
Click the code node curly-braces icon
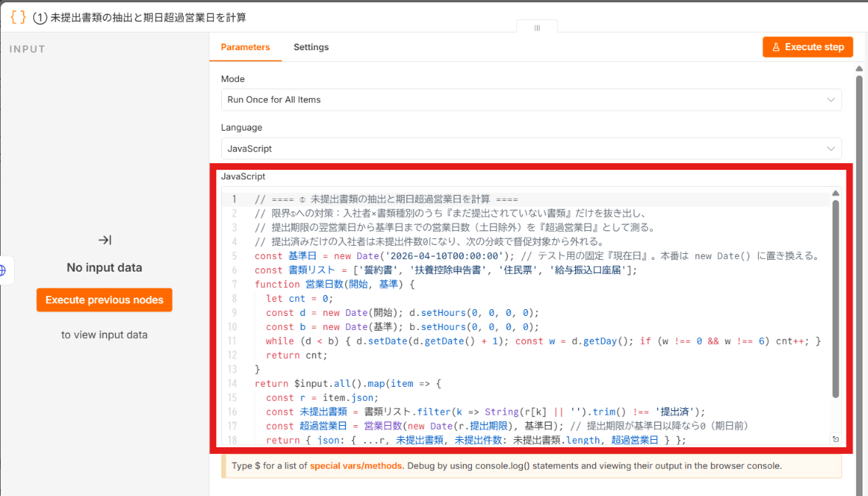click(18, 17)
